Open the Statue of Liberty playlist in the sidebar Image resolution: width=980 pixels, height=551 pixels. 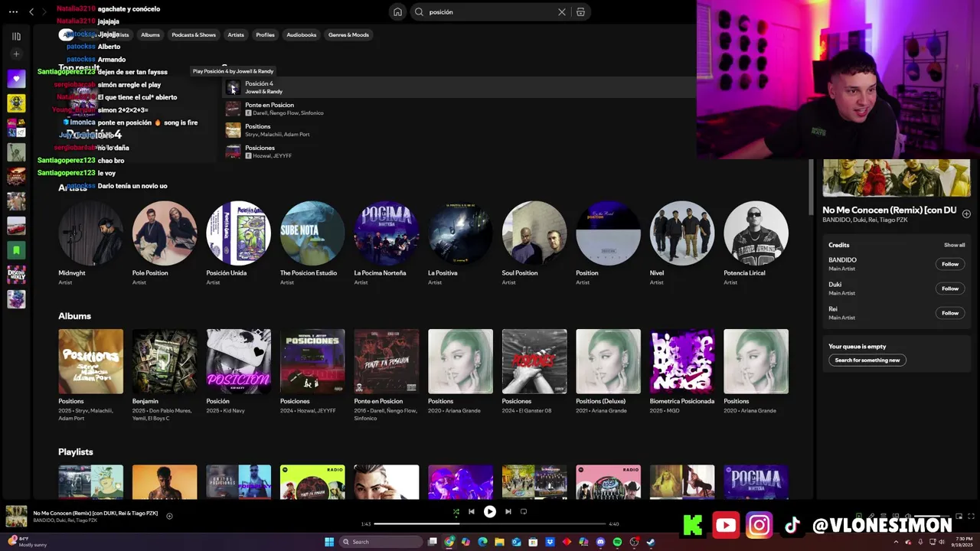tap(16, 152)
